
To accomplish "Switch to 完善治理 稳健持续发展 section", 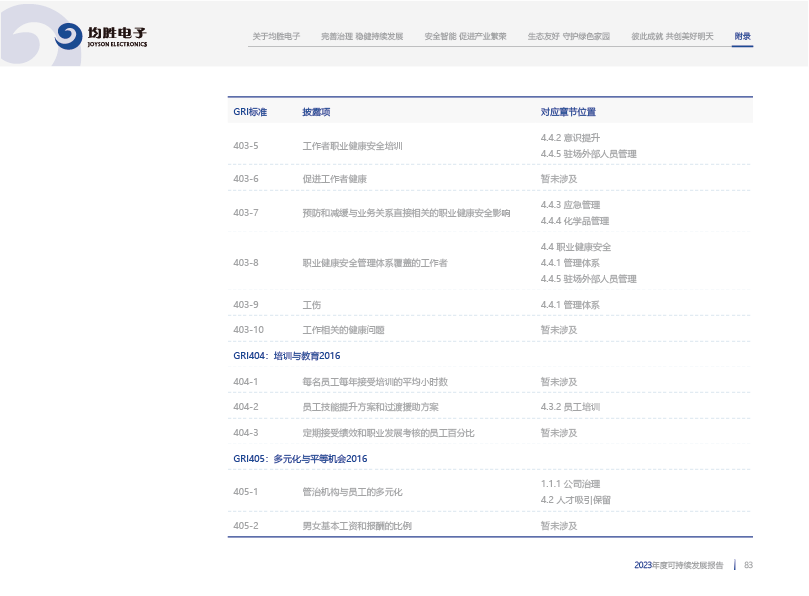I will (362, 36).
